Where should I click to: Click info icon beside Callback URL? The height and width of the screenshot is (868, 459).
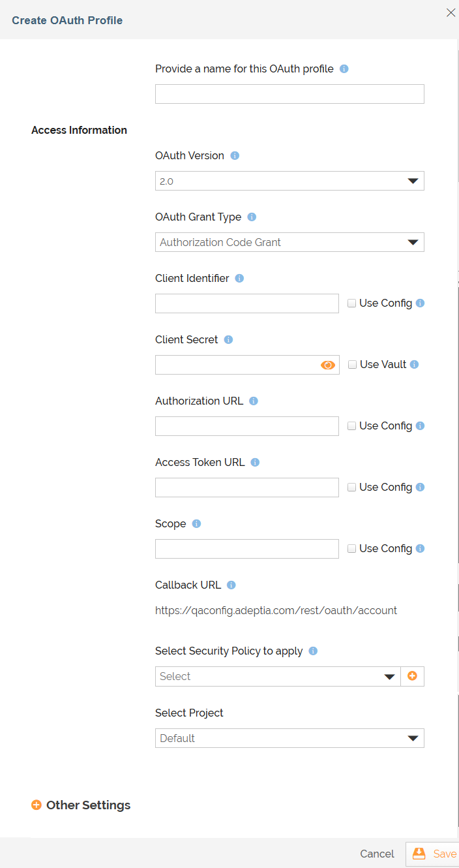(231, 585)
